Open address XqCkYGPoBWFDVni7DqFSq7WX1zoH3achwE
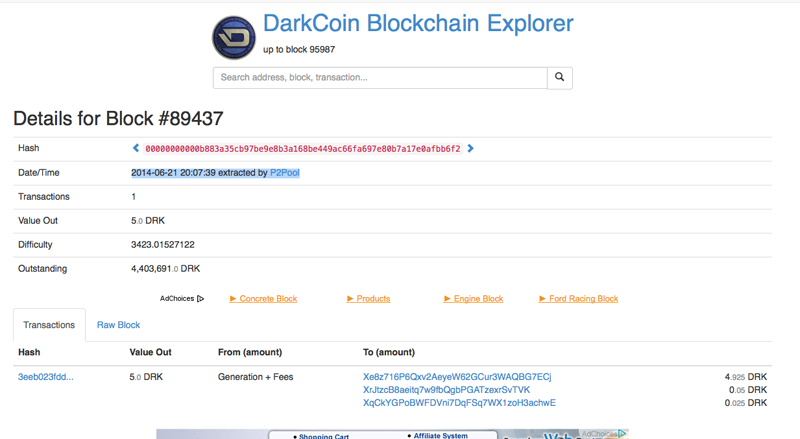The height and width of the screenshot is (439, 800). [x=459, y=403]
